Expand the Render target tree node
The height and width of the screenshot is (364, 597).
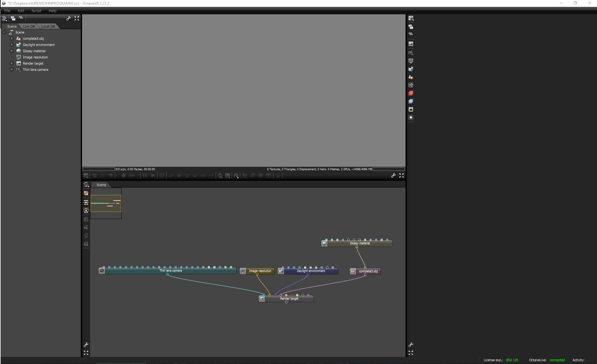click(11, 63)
